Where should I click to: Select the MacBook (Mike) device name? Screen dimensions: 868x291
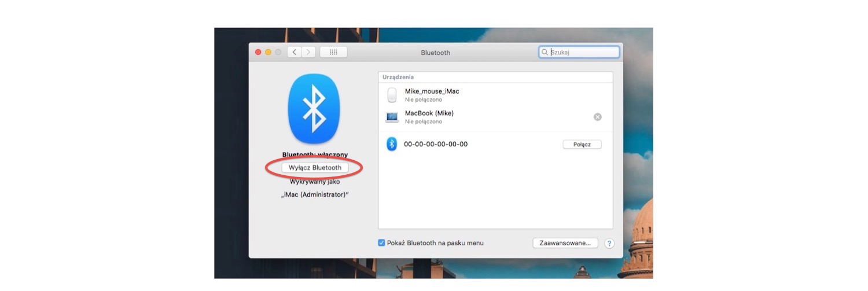pos(429,113)
